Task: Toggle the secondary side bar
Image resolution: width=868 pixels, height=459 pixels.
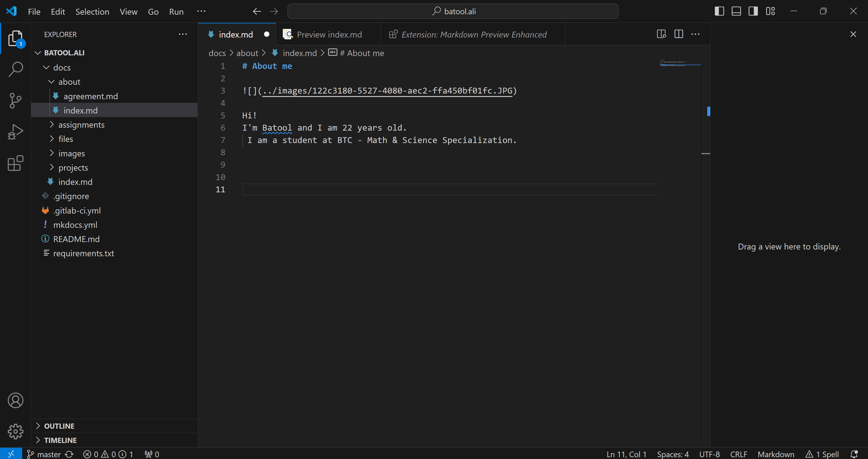Action: click(753, 12)
